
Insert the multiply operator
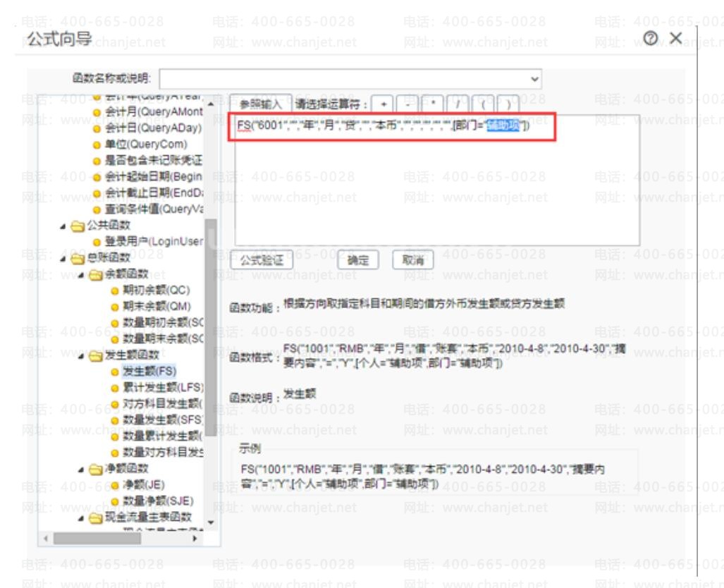(x=433, y=104)
